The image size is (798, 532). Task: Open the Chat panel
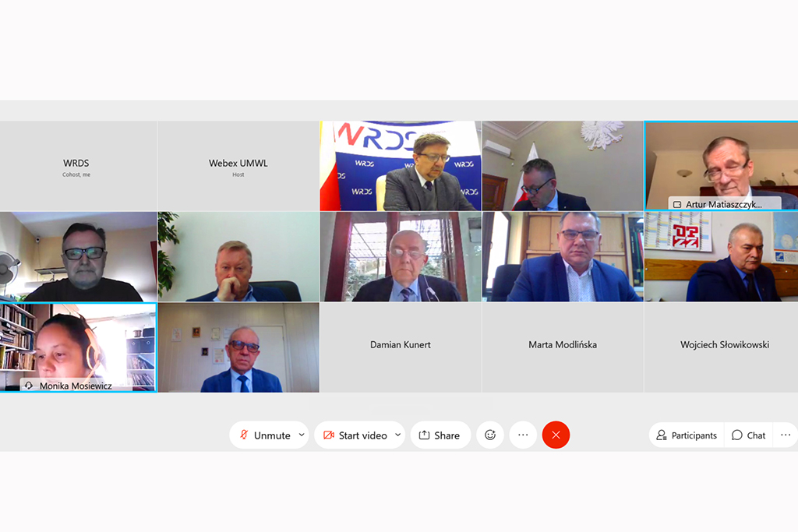748,435
